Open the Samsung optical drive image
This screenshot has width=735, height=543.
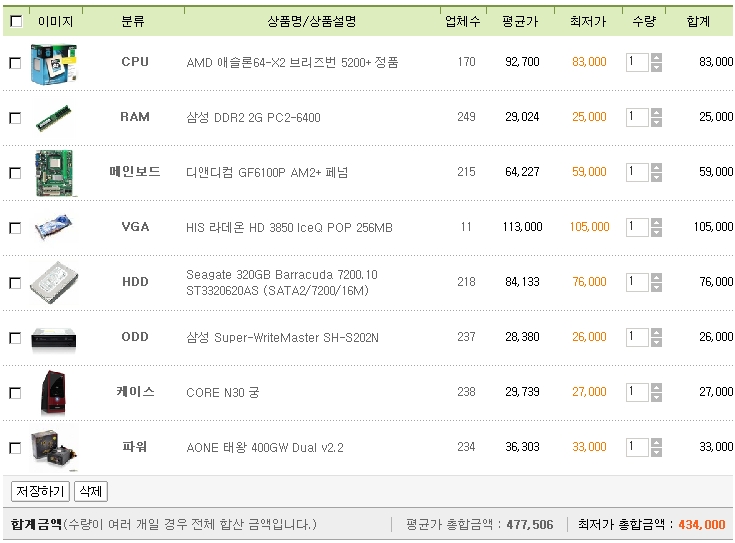[x=53, y=339]
